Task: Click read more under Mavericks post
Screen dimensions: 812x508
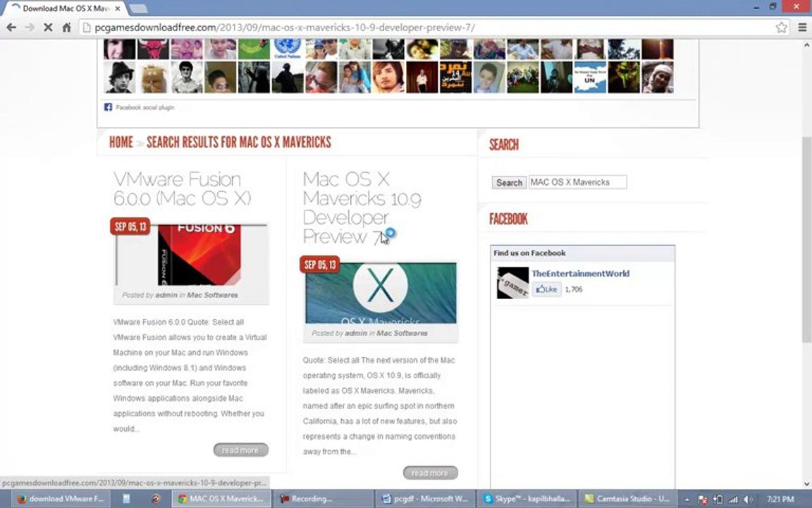Action: pos(431,473)
